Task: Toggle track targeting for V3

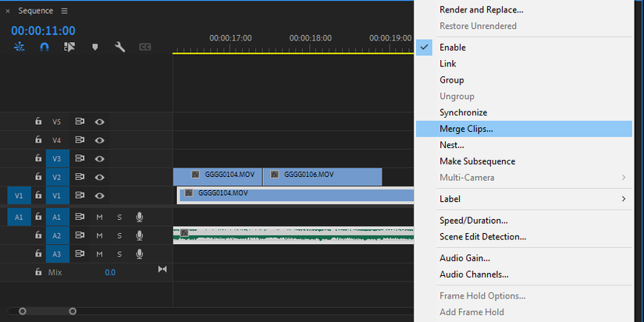Action: pyautogui.click(x=58, y=159)
